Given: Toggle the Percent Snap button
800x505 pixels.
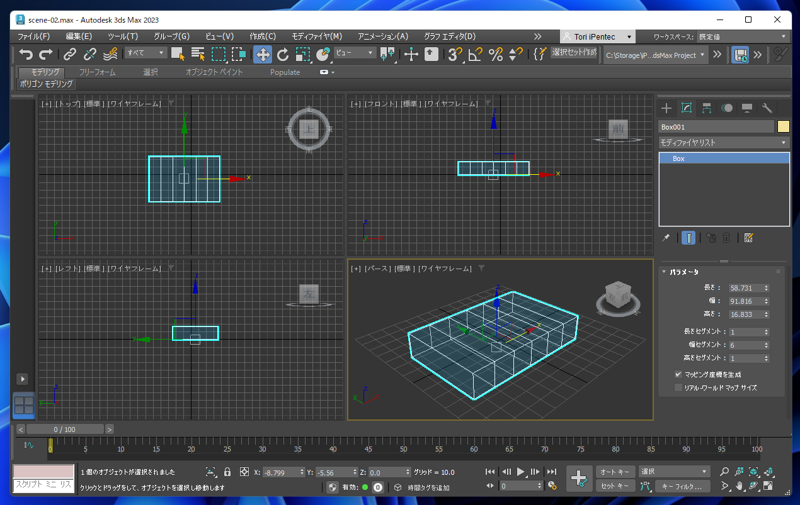Looking at the screenshot, I should pyautogui.click(x=495, y=54).
